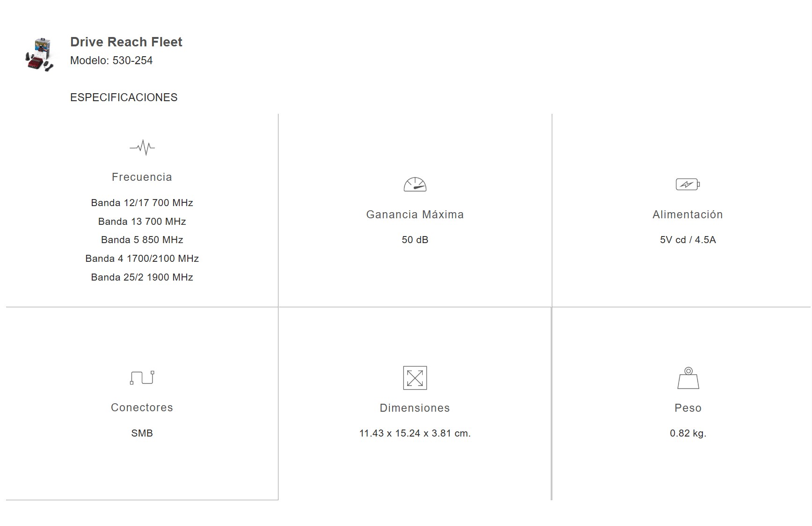Image resolution: width=812 pixels, height=526 pixels.
Task: Click the 0.82 kg. weight value
Action: coord(688,433)
